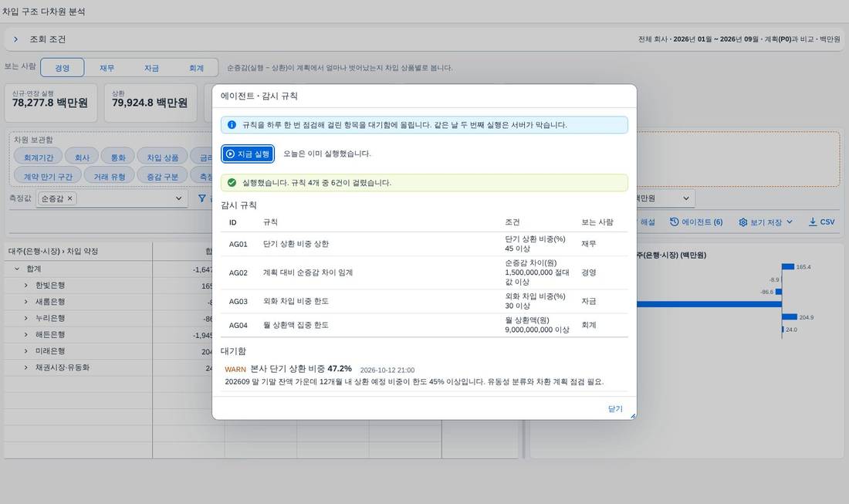The image size is (849, 504).
Task: Click the 조건 column header
Action: pos(512,222)
